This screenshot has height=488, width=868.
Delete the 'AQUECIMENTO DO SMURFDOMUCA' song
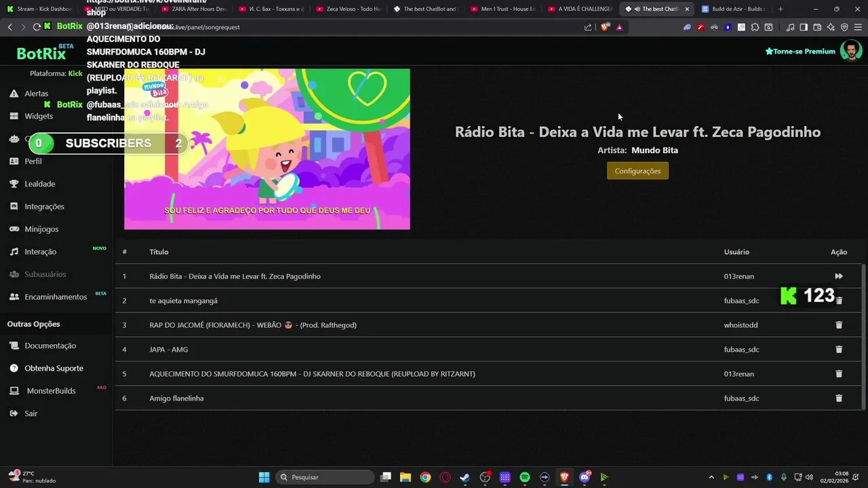click(x=839, y=373)
